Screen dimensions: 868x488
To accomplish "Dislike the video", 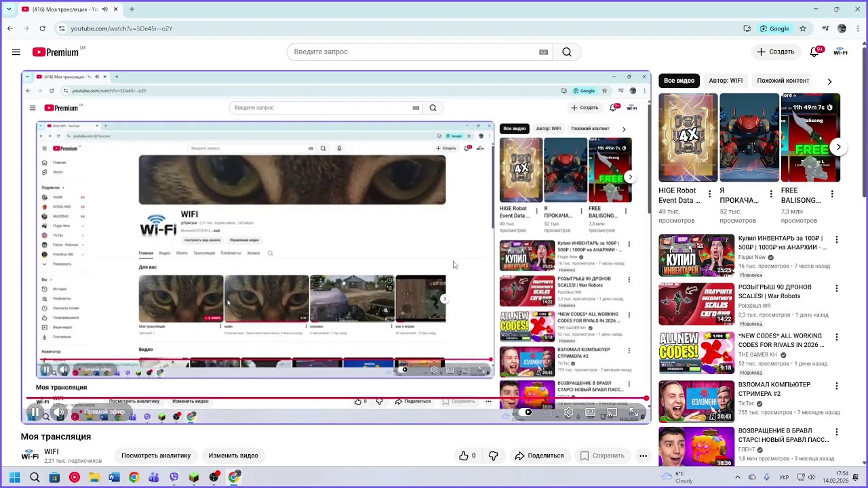I will [493, 455].
